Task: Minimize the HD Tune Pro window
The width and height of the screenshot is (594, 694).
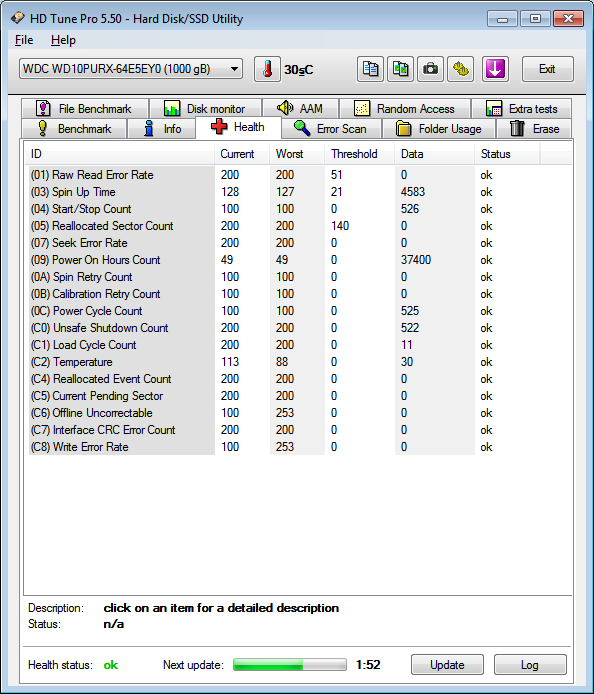Action: tap(502, 19)
